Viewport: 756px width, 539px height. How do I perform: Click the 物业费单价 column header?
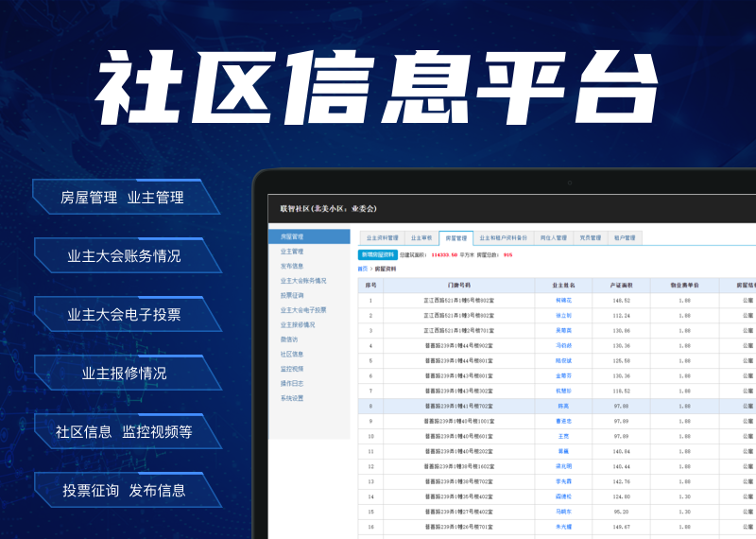pos(684,286)
